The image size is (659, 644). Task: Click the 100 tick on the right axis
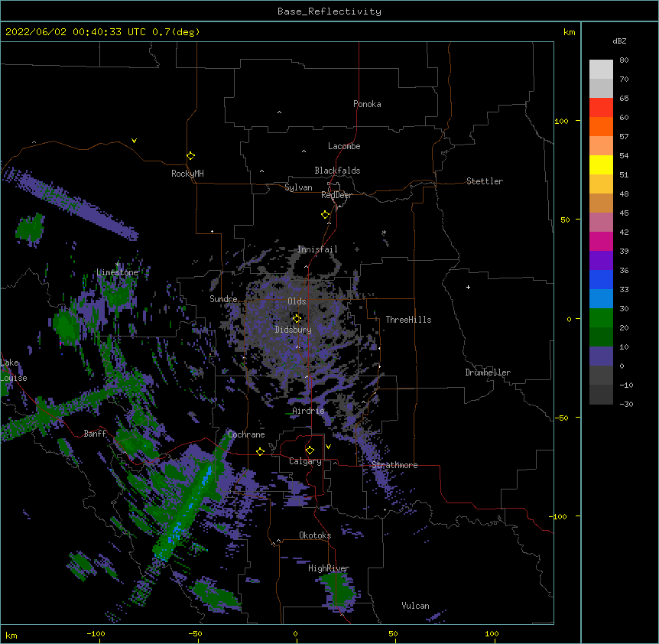561,121
